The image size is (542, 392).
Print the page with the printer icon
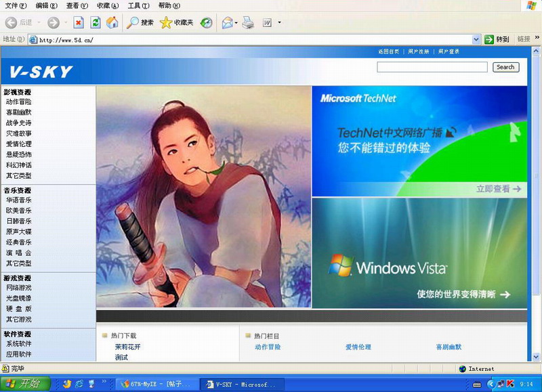point(248,23)
